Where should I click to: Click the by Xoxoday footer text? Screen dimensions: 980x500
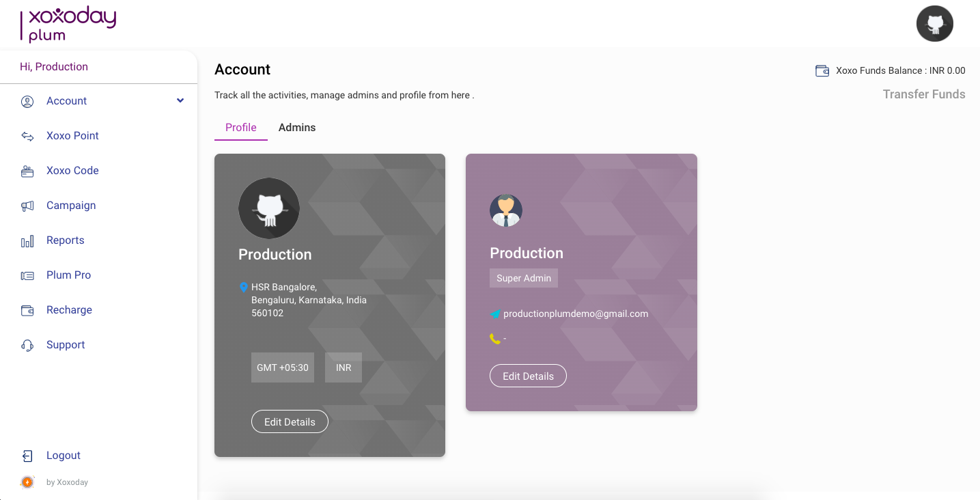(x=67, y=482)
